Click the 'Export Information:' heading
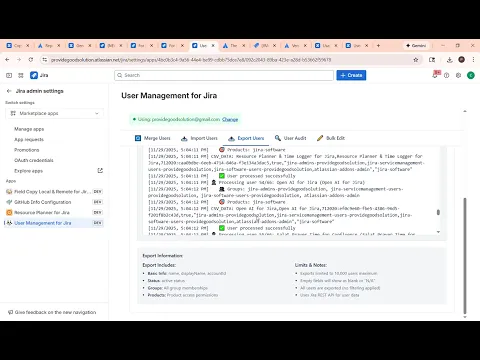Image resolution: width=480 pixels, height=360 pixels. click(163, 256)
